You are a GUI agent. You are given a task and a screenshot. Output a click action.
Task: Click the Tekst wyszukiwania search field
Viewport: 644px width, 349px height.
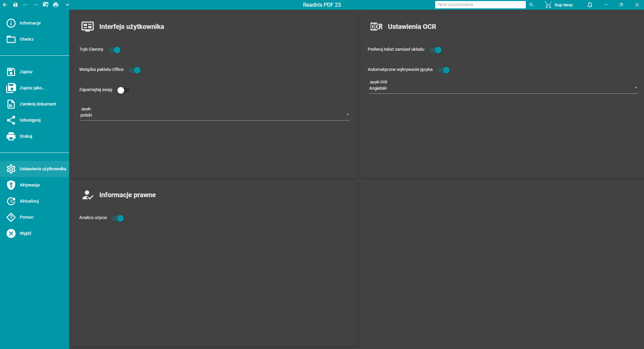click(x=480, y=5)
